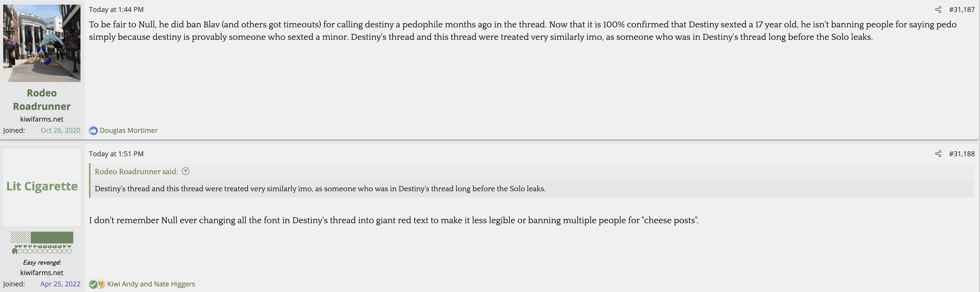This screenshot has height=292, width=980.
Task: Click the Apr 25, 2022 join date
Action: tap(60, 284)
